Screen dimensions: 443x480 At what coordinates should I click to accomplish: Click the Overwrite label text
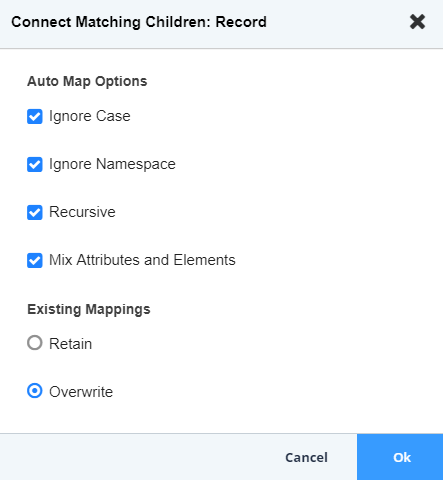click(81, 392)
